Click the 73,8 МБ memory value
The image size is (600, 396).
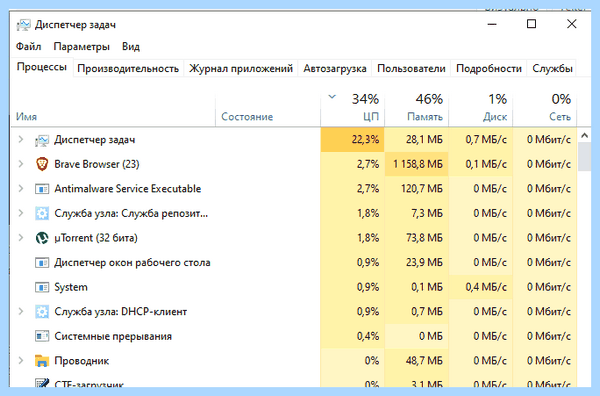point(424,238)
